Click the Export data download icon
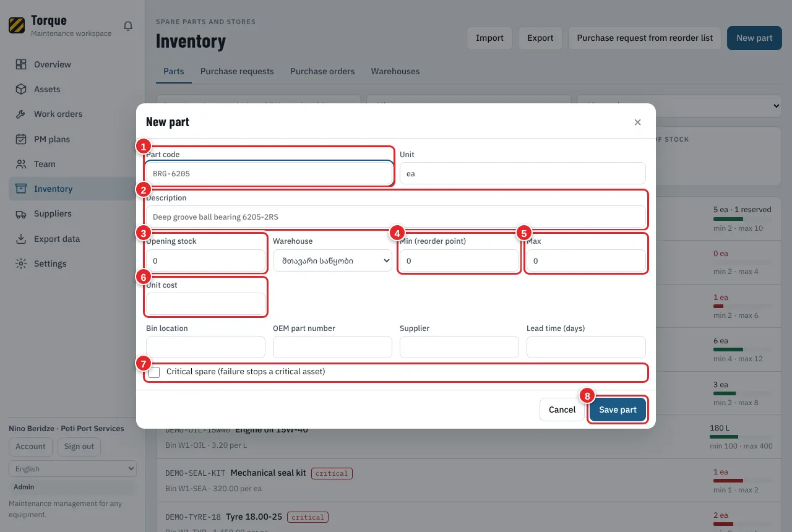Image resolution: width=792 pixels, height=532 pixels. coord(21,239)
